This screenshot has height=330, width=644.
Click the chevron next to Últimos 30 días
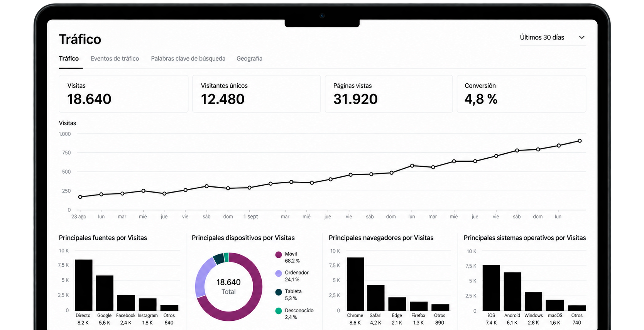click(582, 37)
